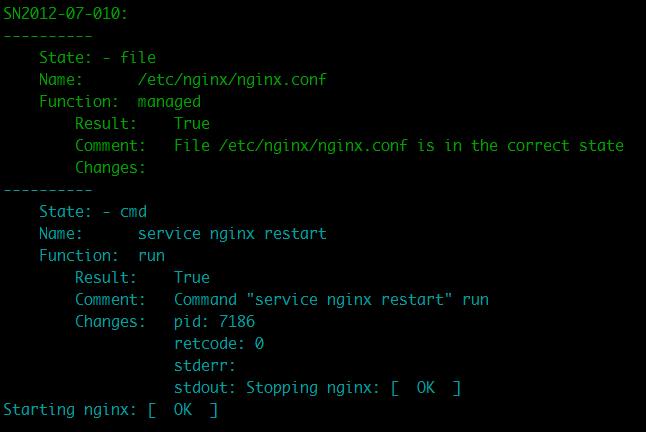Click the 'stderr:' label
The width and height of the screenshot is (646, 432).
point(205,366)
